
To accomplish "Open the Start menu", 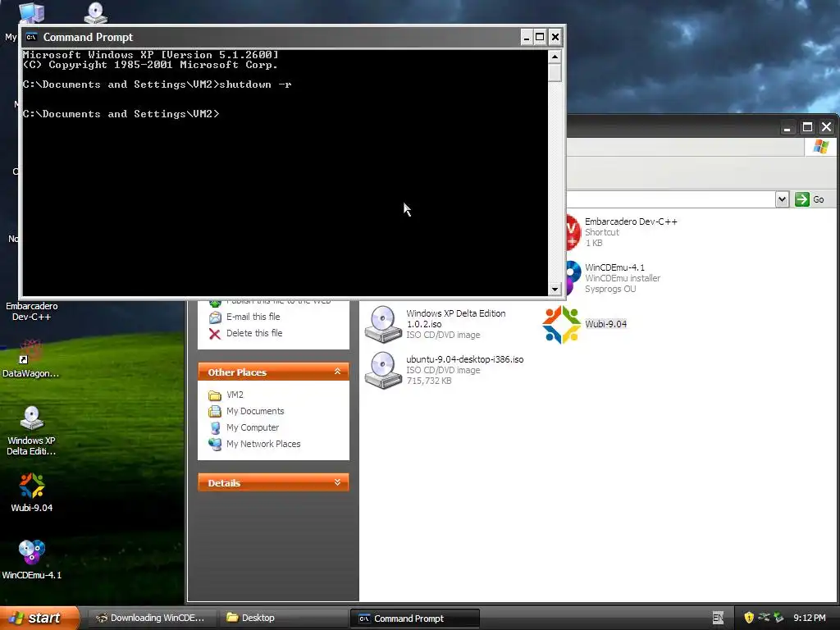I will [x=39, y=618].
